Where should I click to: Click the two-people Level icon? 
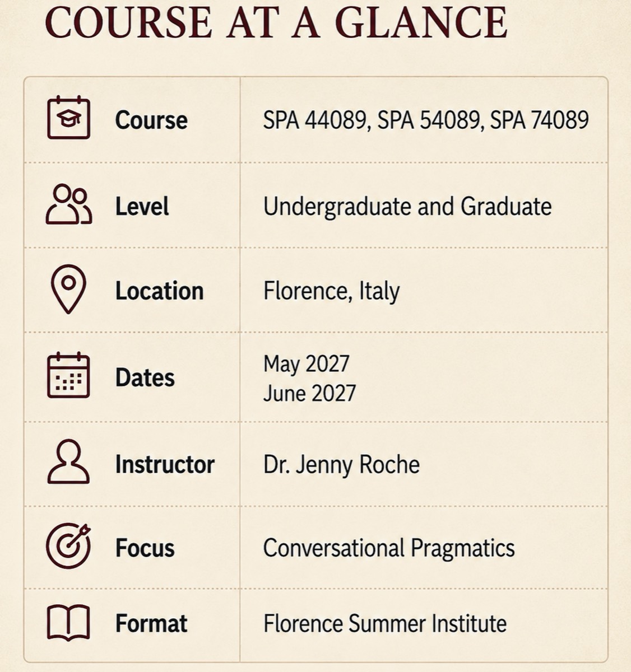[68, 204]
